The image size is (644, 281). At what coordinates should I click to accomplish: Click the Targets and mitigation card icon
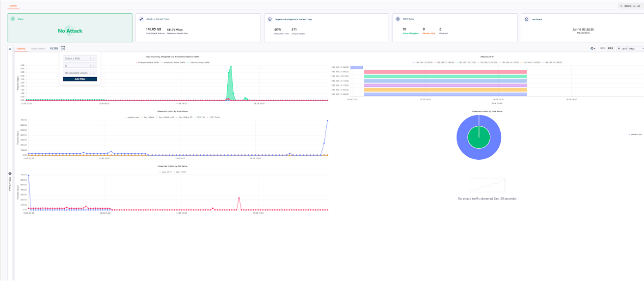pyautogui.click(x=270, y=19)
